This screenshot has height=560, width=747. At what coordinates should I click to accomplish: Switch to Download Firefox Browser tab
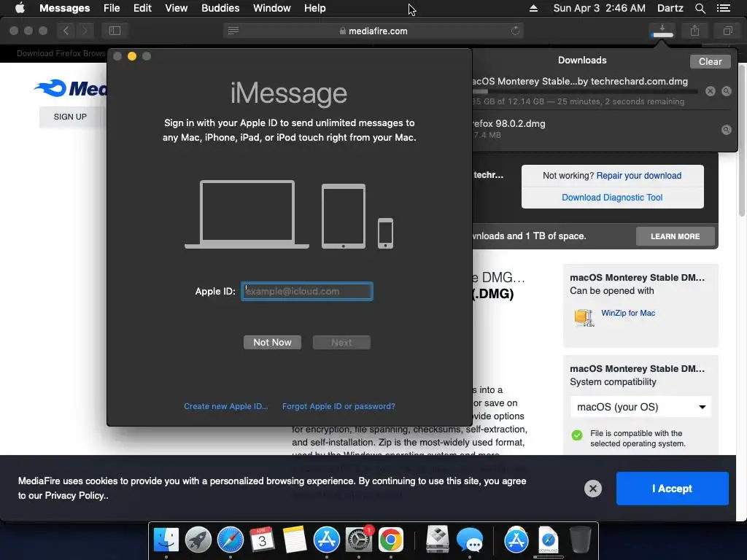(x=61, y=53)
